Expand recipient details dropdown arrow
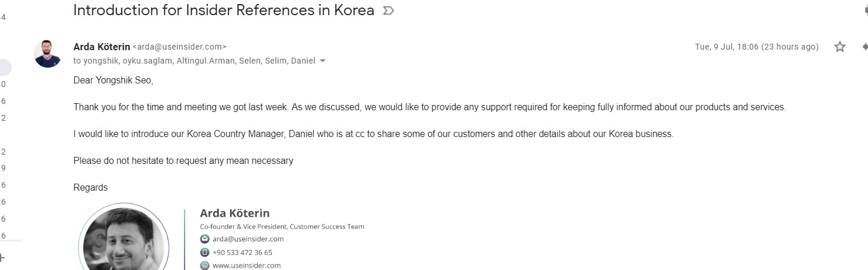Screen dimensions: 868x270 coord(323,61)
